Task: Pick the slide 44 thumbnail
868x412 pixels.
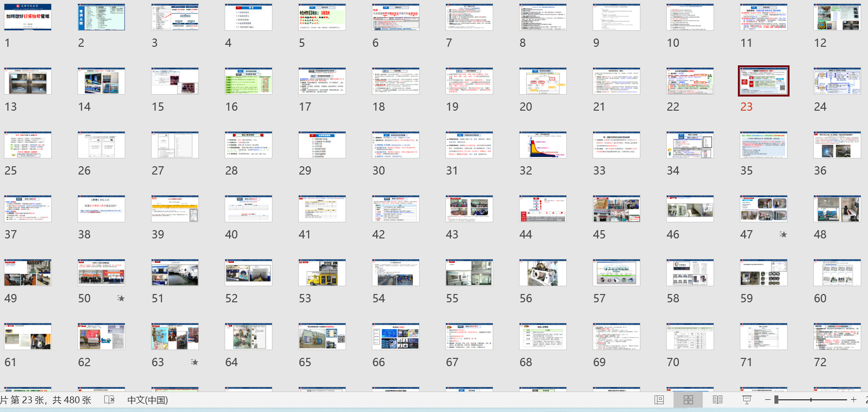Action: 542,209
